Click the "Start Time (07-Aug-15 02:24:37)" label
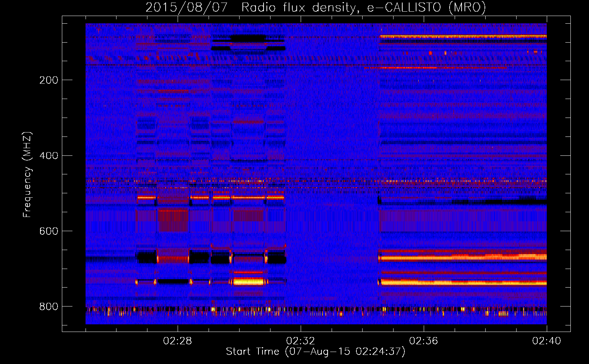This screenshot has width=589, height=364. click(x=316, y=352)
